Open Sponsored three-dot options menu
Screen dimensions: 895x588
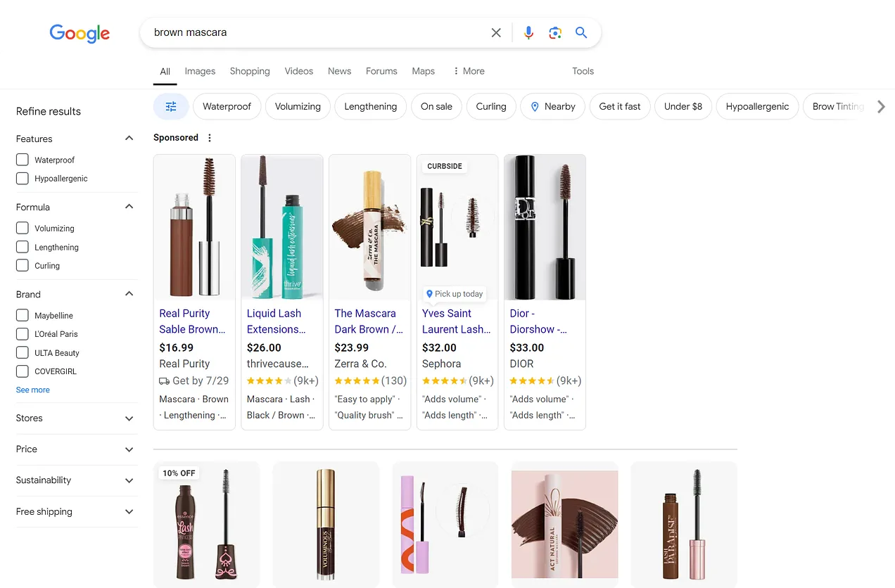[x=210, y=138]
